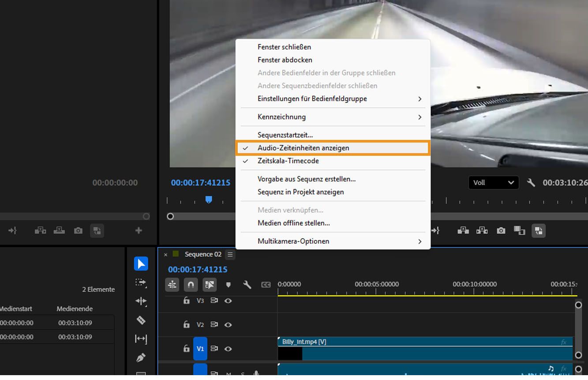Open the Voll playback resolution dropdown
The height and width of the screenshot is (380, 588).
[x=493, y=182]
